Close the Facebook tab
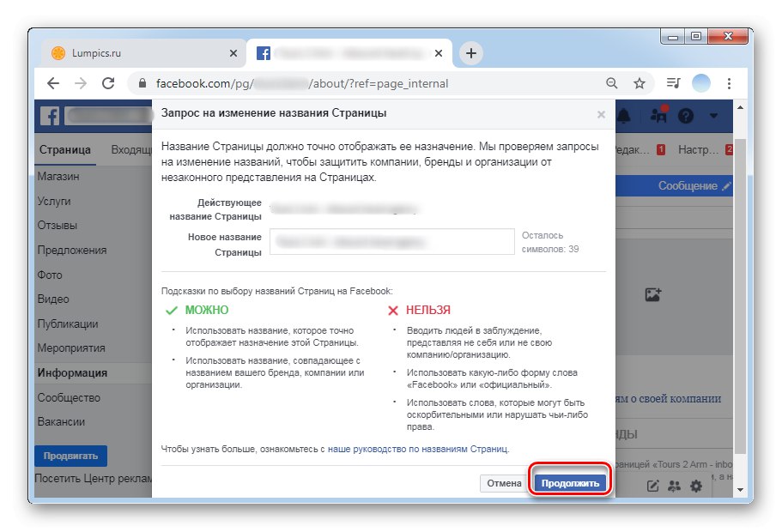Screen dimensions: 782x532 [438, 53]
